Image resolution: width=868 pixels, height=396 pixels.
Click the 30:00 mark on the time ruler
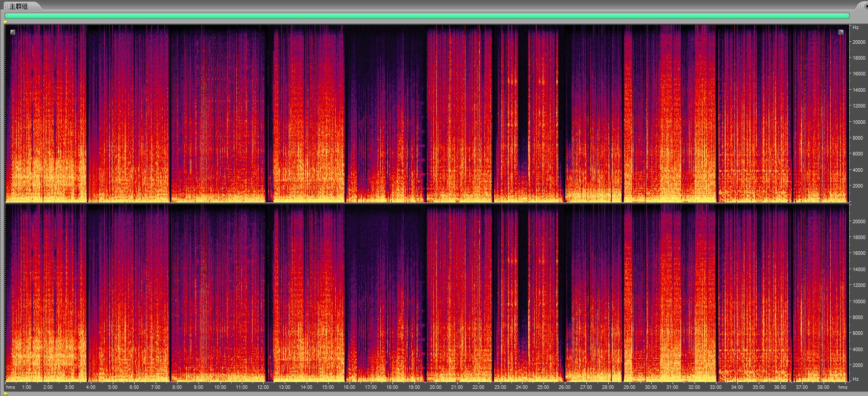click(651, 387)
